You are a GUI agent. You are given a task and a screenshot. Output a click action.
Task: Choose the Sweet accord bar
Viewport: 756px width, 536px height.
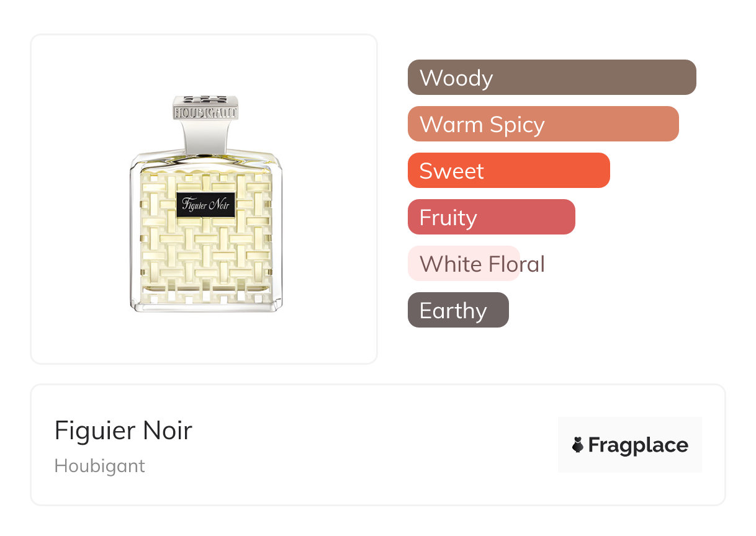coord(508,171)
